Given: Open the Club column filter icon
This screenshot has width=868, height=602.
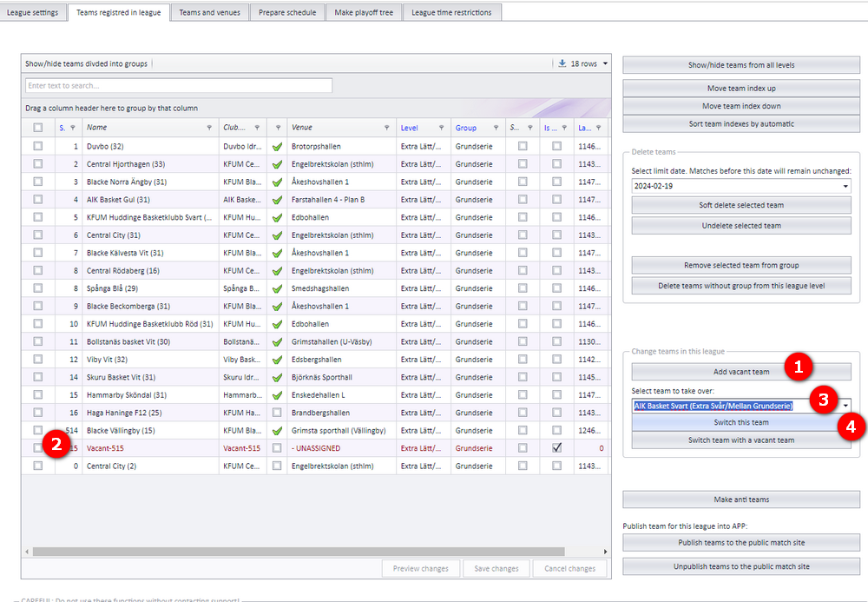Looking at the screenshot, I should (x=257, y=128).
